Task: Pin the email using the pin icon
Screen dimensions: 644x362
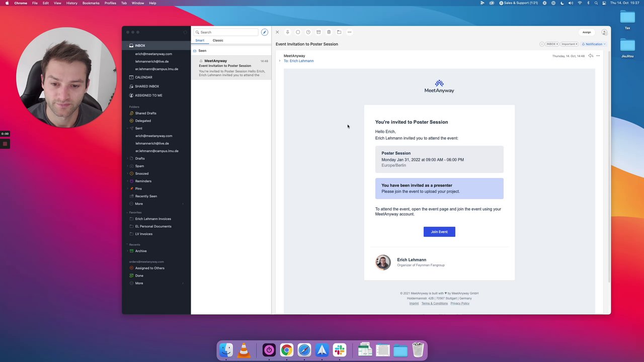Action: [287, 32]
